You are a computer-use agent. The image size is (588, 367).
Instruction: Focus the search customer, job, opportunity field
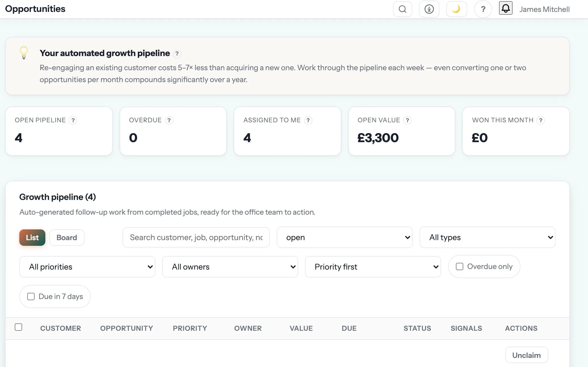[196, 237]
